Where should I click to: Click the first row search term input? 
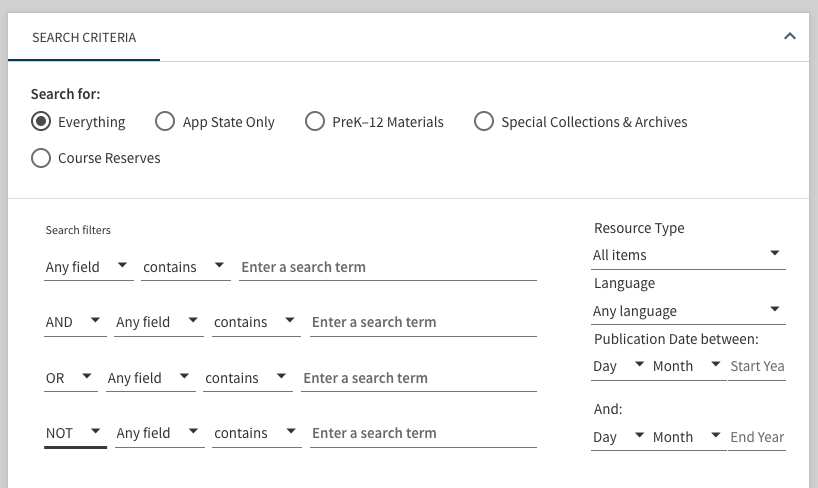click(x=388, y=267)
